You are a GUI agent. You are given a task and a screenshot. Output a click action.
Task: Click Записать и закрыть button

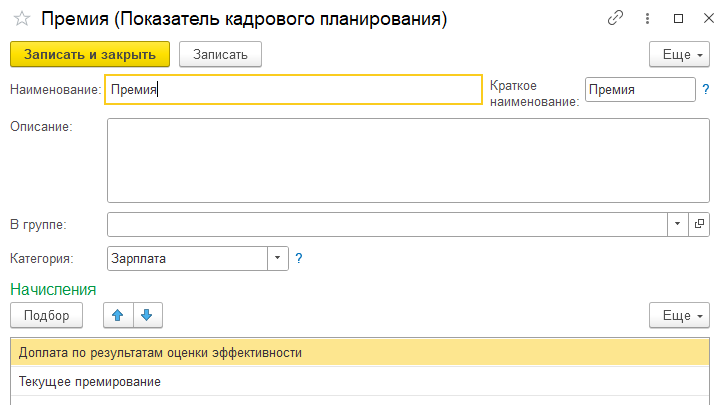point(90,55)
